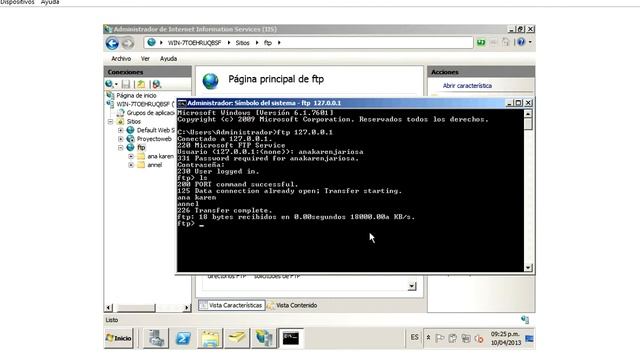Open Server Manager from taskbar

tap(156, 338)
